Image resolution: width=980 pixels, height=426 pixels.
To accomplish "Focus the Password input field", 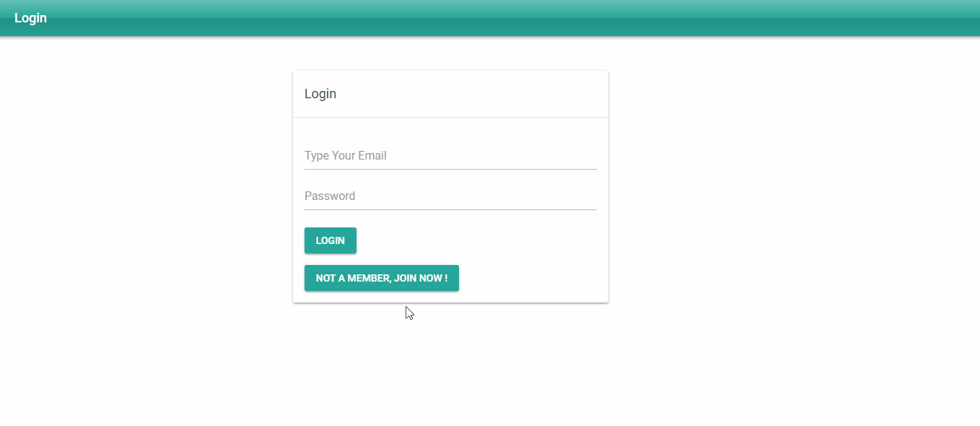I will coord(450,196).
